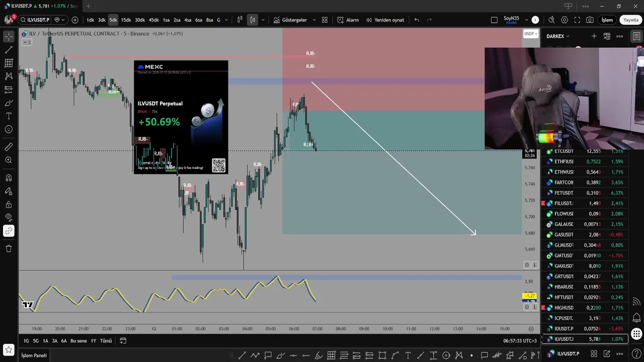
Task: Click the 06:57:33 UTC+3 timezone
Action: 520,341
